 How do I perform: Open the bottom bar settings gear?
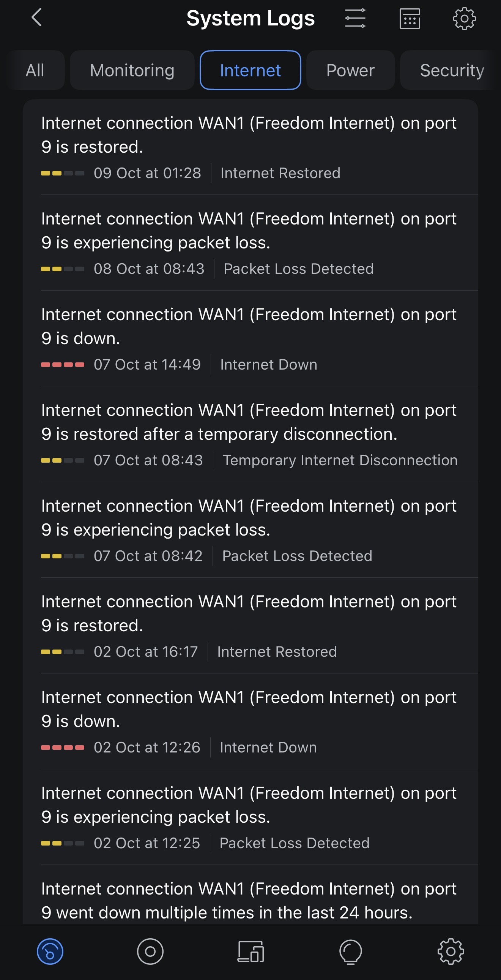click(451, 952)
